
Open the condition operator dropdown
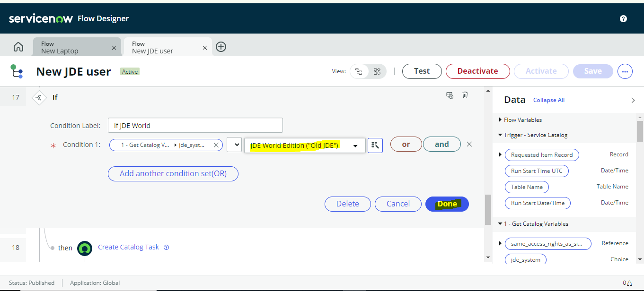coord(234,145)
